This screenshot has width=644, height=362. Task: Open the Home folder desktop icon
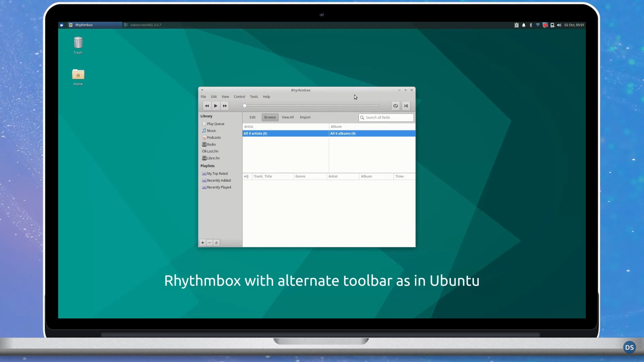[78, 77]
